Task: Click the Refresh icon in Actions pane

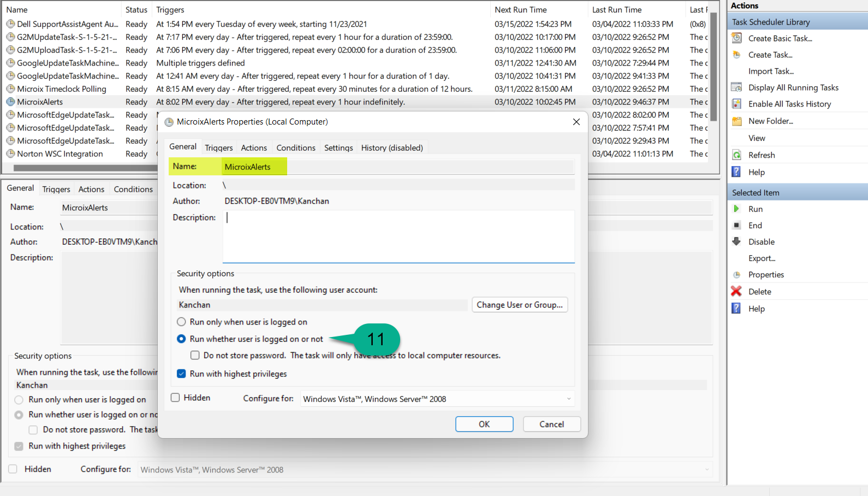Action: point(736,155)
